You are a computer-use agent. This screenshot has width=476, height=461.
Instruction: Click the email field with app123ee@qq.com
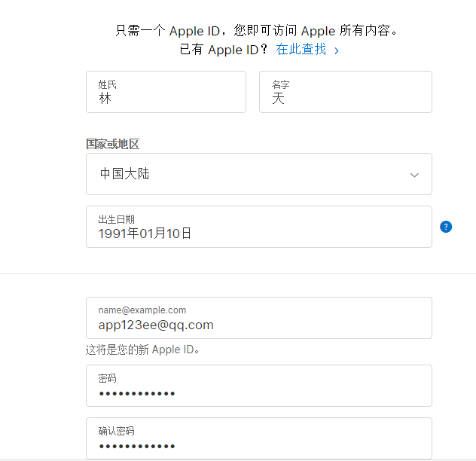coord(259,318)
